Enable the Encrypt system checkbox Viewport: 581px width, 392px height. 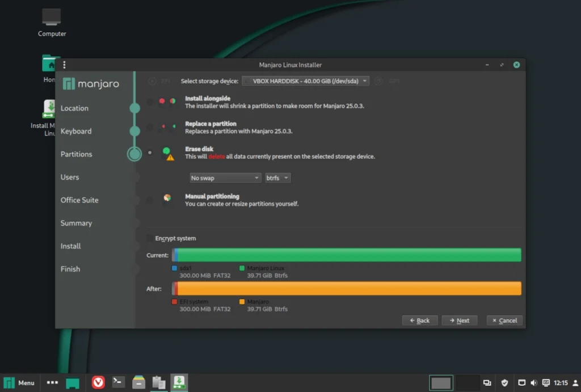tap(150, 238)
